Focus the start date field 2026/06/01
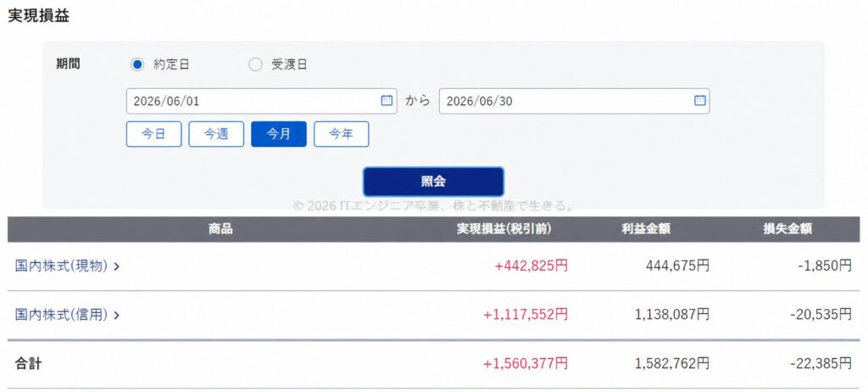Screen dimensions: 868x392 [261, 101]
